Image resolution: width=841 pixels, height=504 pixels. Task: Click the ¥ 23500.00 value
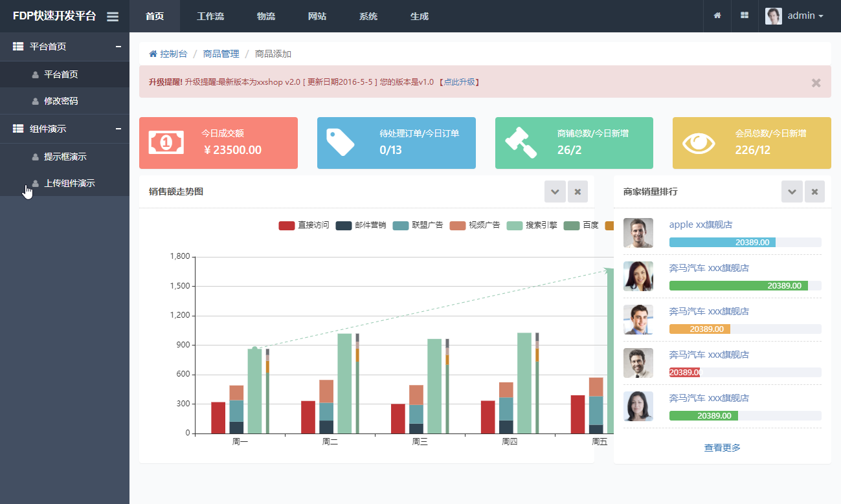pos(232,150)
